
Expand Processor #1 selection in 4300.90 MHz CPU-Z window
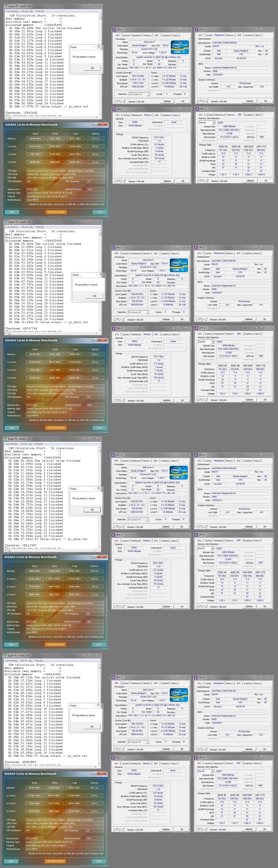(138, 312)
